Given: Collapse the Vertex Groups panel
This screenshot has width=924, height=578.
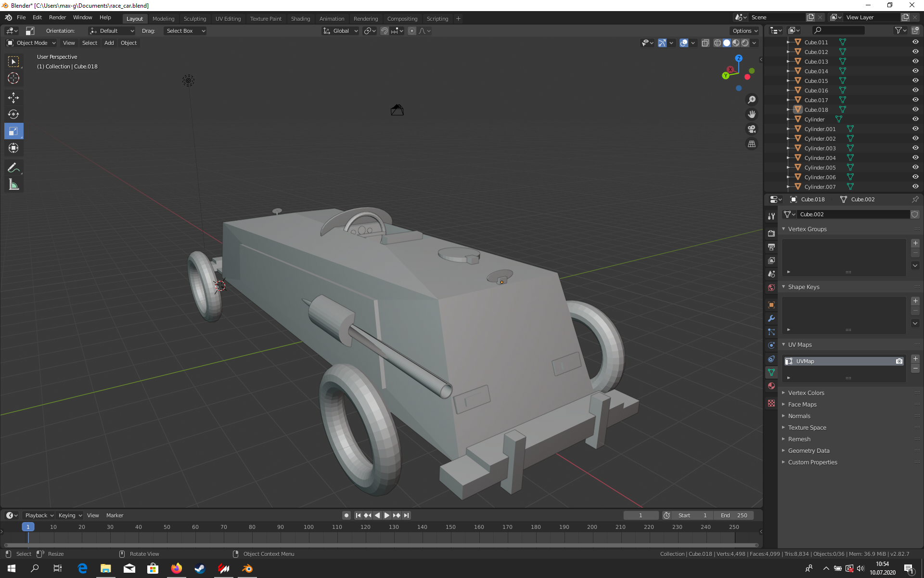Looking at the screenshot, I should pyautogui.click(x=783, y=229).
